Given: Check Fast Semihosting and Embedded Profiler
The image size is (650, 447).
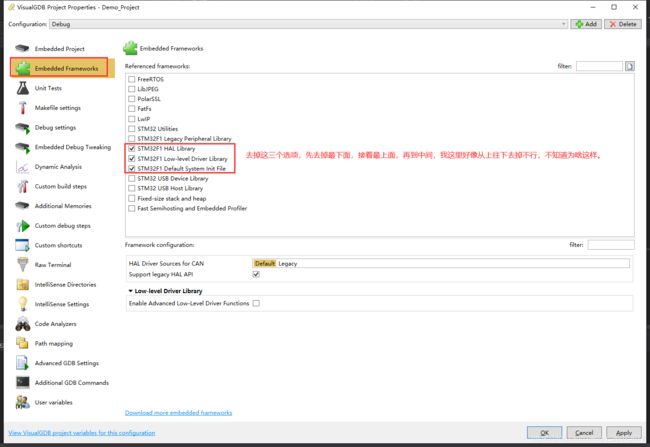Looking at the screenshot, I should (x=132, y=208).
